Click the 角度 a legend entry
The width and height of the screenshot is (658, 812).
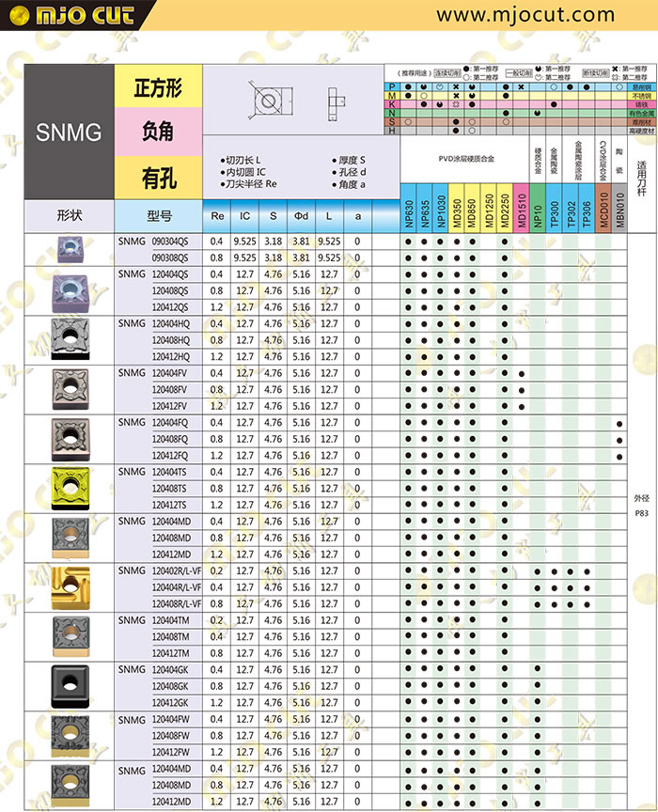[349, 184]
